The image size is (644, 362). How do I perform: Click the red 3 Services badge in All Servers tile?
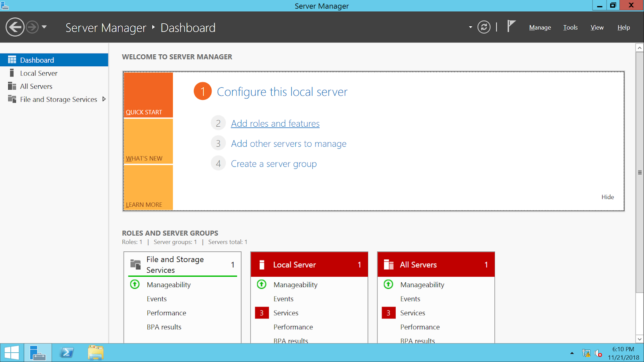[388, 313]
